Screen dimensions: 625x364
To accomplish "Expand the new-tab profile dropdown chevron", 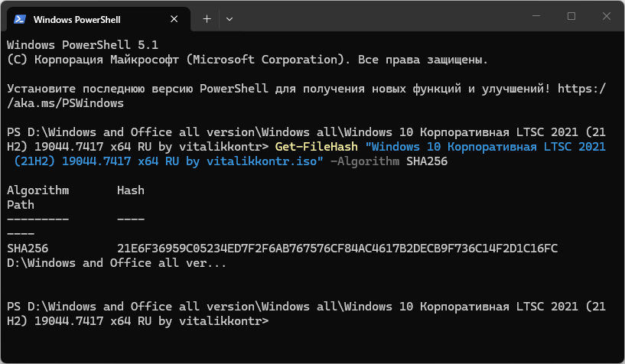I will (229, 18).
